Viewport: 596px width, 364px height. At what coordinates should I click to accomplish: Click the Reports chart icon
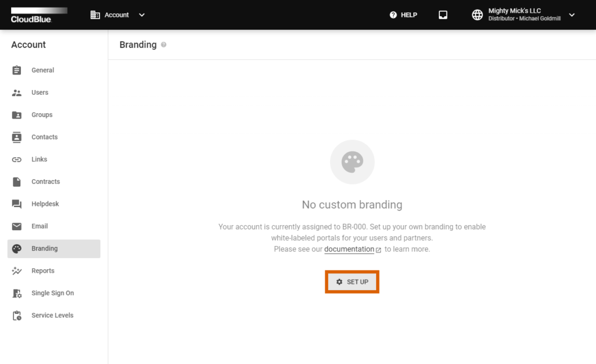click(x=17, y=271)
